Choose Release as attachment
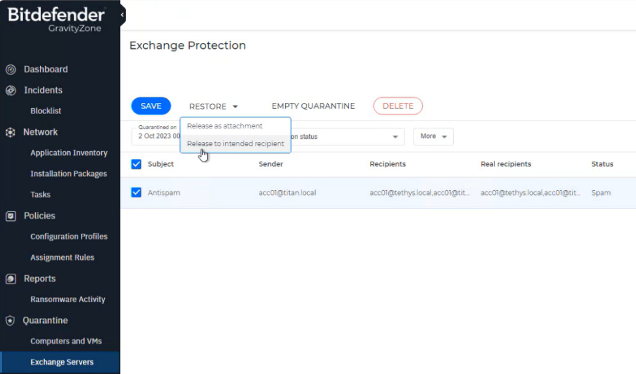This screenshot has height=374, width=636. (235, 126)
